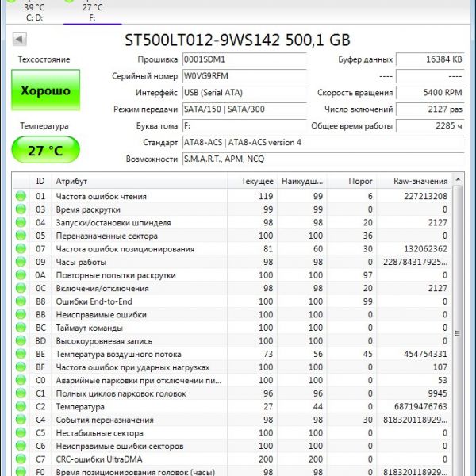Click status dot for 01 Частота ошибок чтения
476x476 pixels.
21,196
